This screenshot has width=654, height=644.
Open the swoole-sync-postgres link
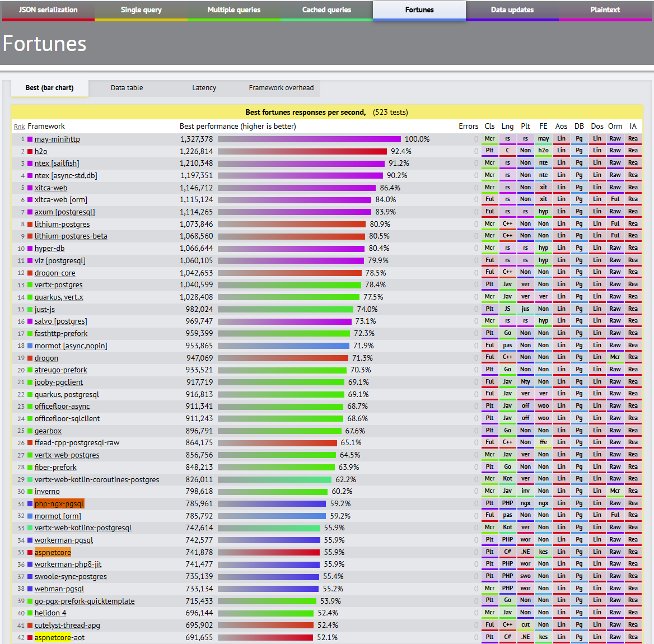click(x=71, y=577)
